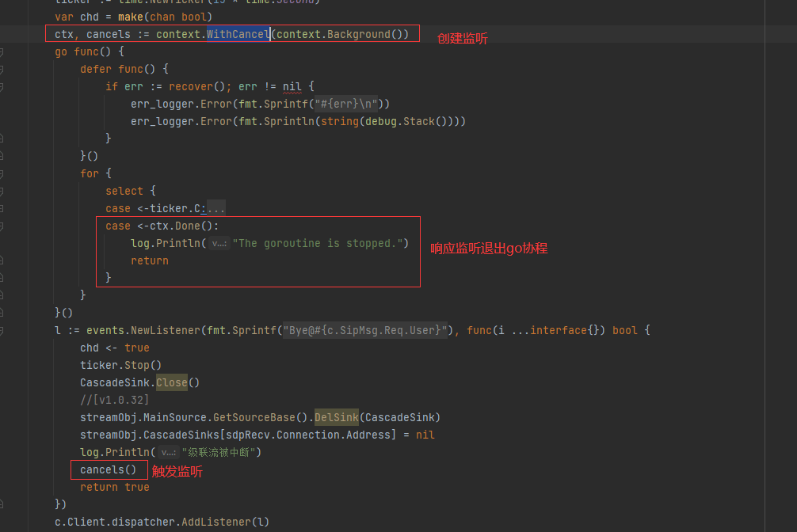The width and height of the screenshot is (797, 532).
Task: Click 'AddListener(l)' on c.Client.dispatcher line
Action: click(226, 522)
